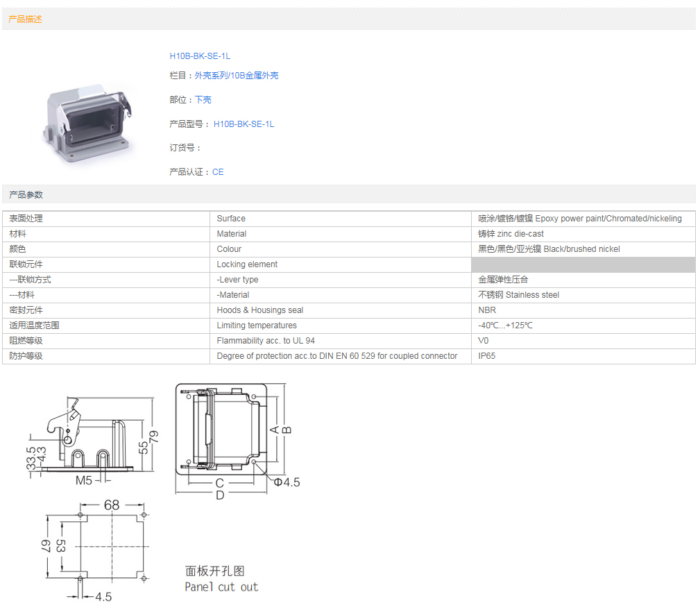Click the 下壳 part link

(x=203, y=100)
